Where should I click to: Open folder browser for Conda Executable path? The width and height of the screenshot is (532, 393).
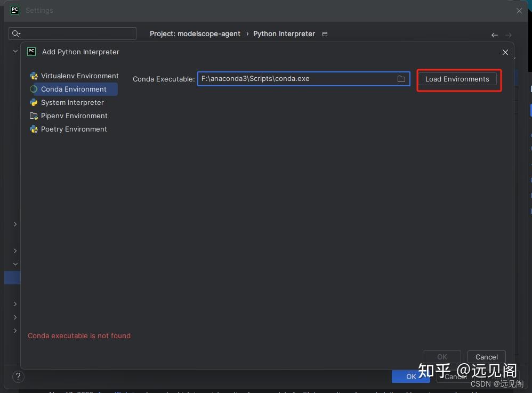pos(401,79)
